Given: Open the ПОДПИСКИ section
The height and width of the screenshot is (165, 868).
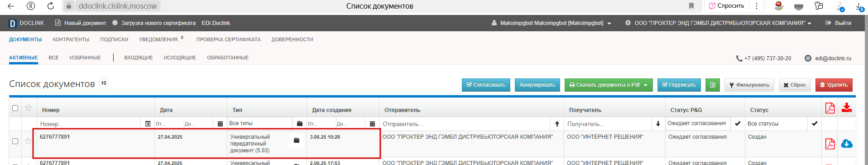Looking at the screenshot, I should tap(114, 39).
